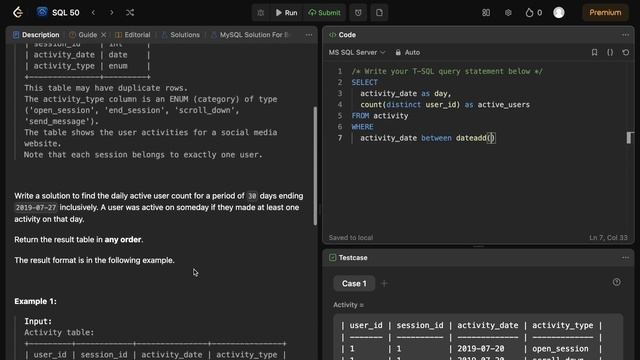
Task: Open MS SQL Server language dropdown
Action: point(357,52)
